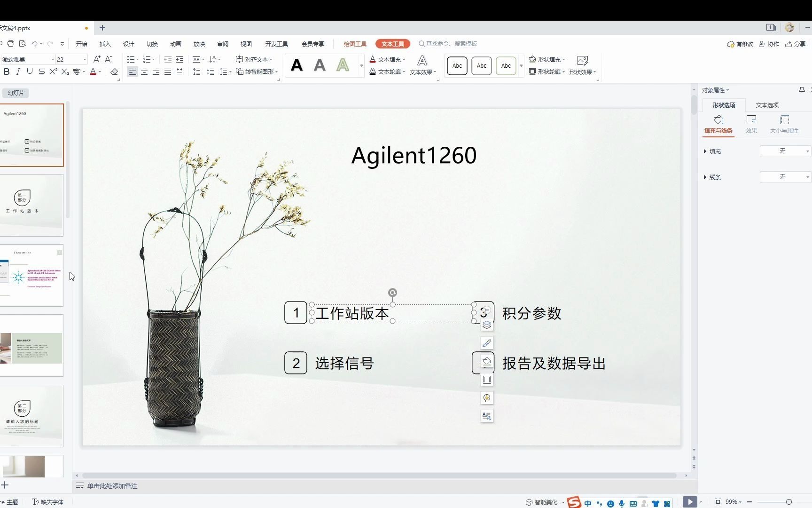This screenshot has height=508, width=812.
Task: Open the font size dropdown showing 22
Action: coord(85,59)
